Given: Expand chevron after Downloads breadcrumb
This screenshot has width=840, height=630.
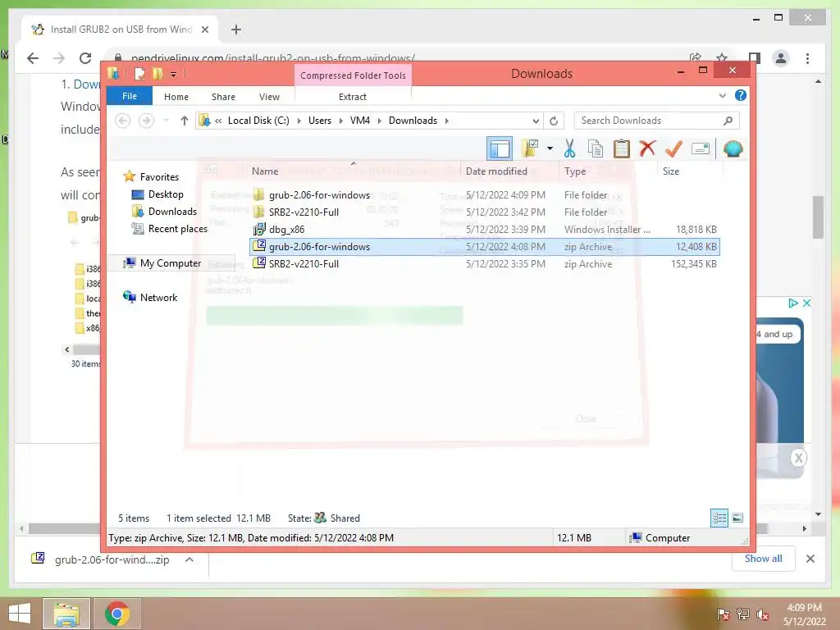Looking at the screenshot, I should click(x=446, y=121).
